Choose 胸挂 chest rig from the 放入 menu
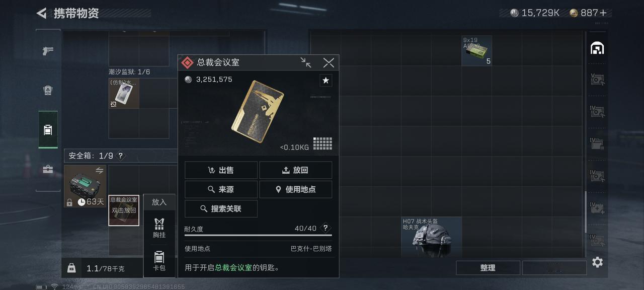Screen dimensions: 644x290 tap(159, 228)
